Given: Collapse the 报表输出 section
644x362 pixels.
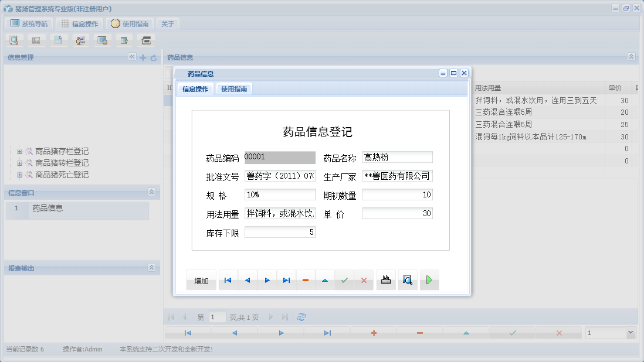Looking at the screenshot, I should click(151, 267).
